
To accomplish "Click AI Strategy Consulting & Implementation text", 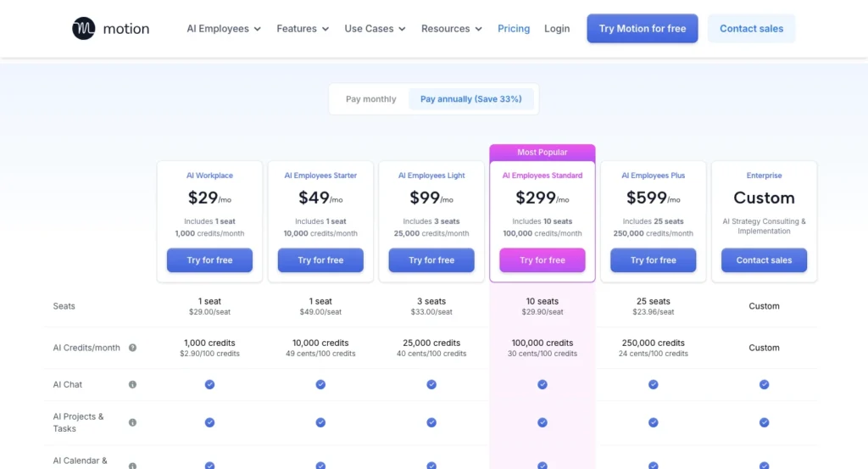I will 764,226.
